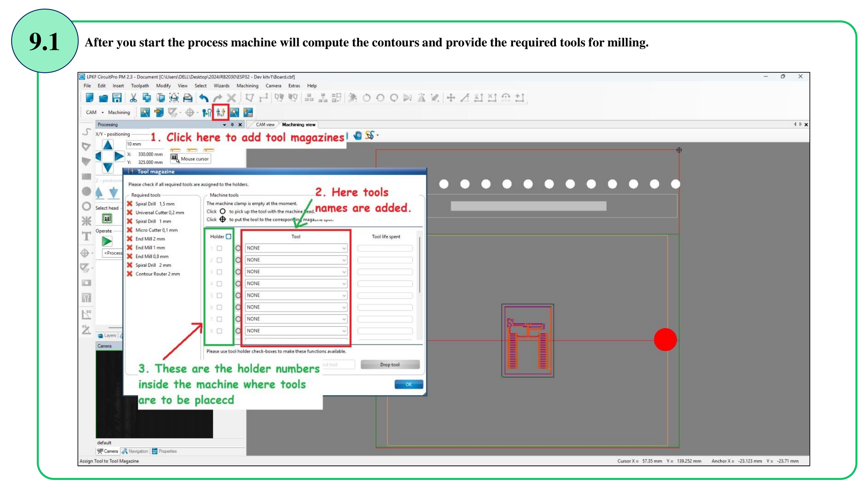The height and width of the screenshot is (488, 868).
Task: Check holder 6 checkbox
Action: point(219,307)
